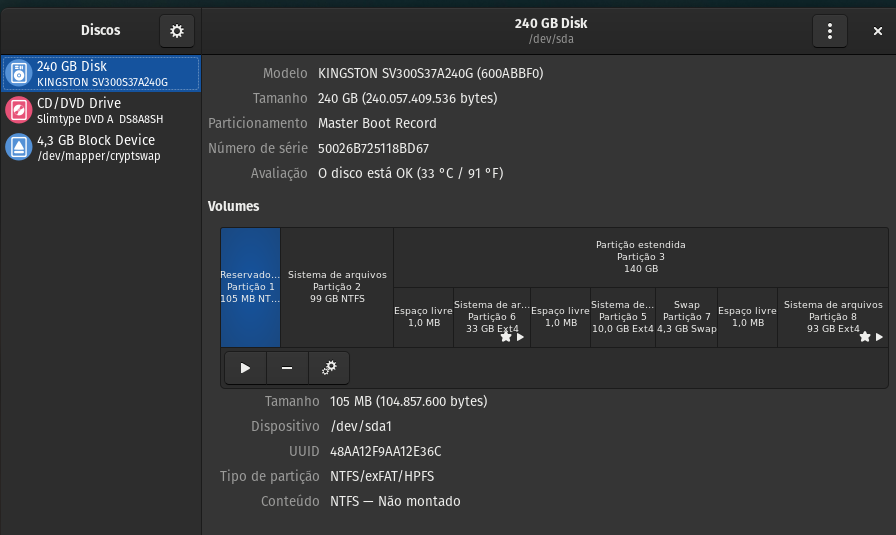This screenshot has width=896, height=535.
Task: Select Swap Partição 7 volume
Action: [x=686, y=317]
